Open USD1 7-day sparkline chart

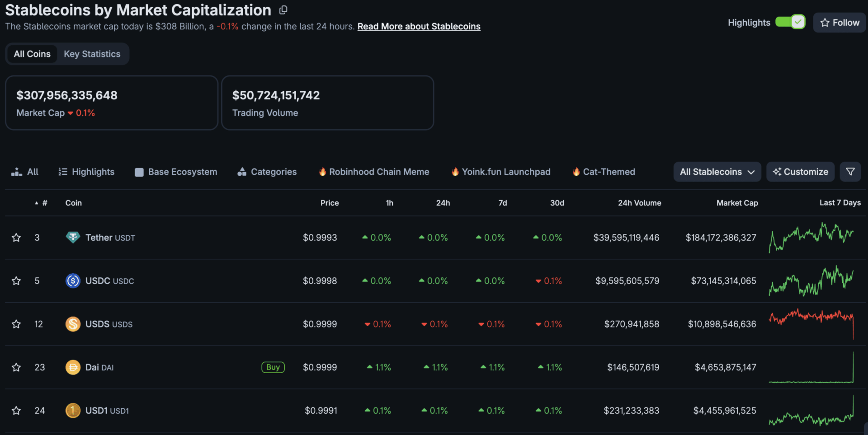(x=811, y=411)
